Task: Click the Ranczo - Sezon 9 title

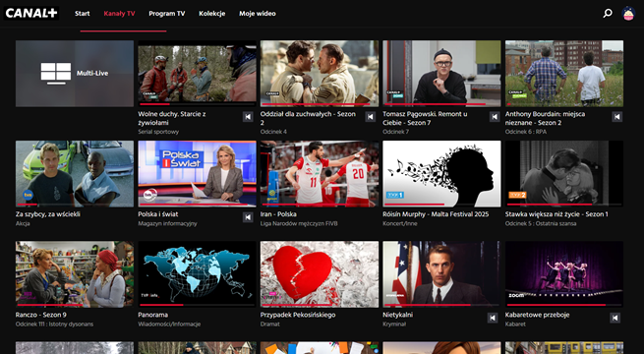Action: click(x=41, y=315)
